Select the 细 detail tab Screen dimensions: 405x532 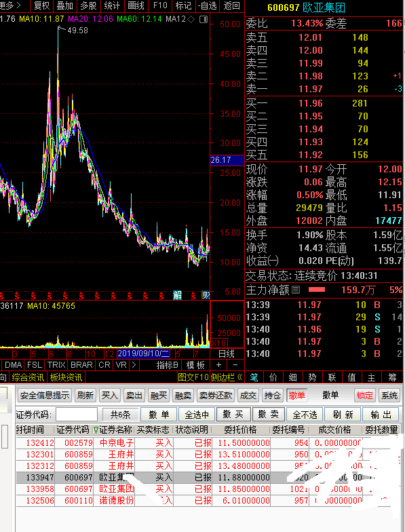point(293,377)
